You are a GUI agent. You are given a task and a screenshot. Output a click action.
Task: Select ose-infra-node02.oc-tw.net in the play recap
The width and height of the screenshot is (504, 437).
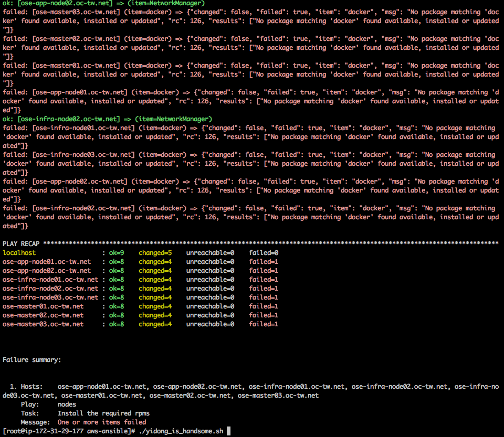tap(50, 289)
